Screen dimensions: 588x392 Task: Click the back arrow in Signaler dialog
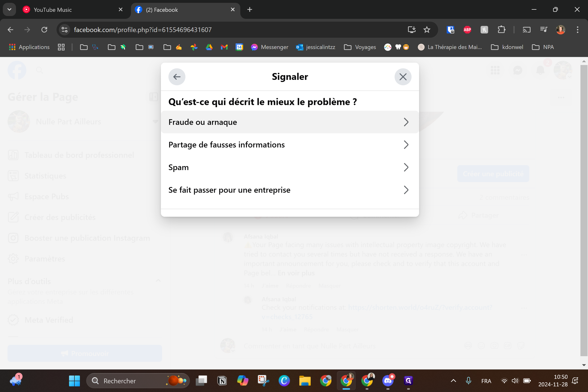click(x=177, y=77)
